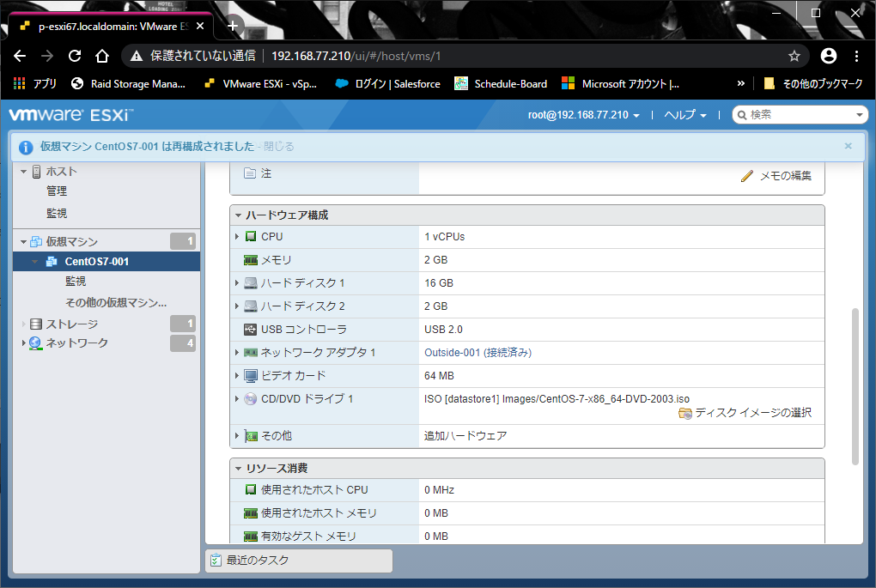This screenshot has width=876, height=588.
Task: Open the Chrome three-dot menu
Action: tap(856, 56)
